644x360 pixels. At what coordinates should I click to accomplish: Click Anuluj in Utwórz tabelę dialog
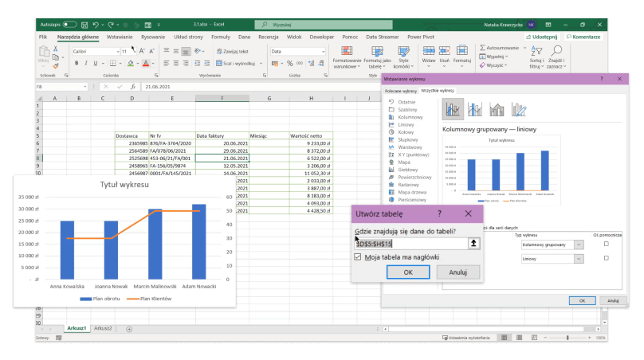point(457,272)
